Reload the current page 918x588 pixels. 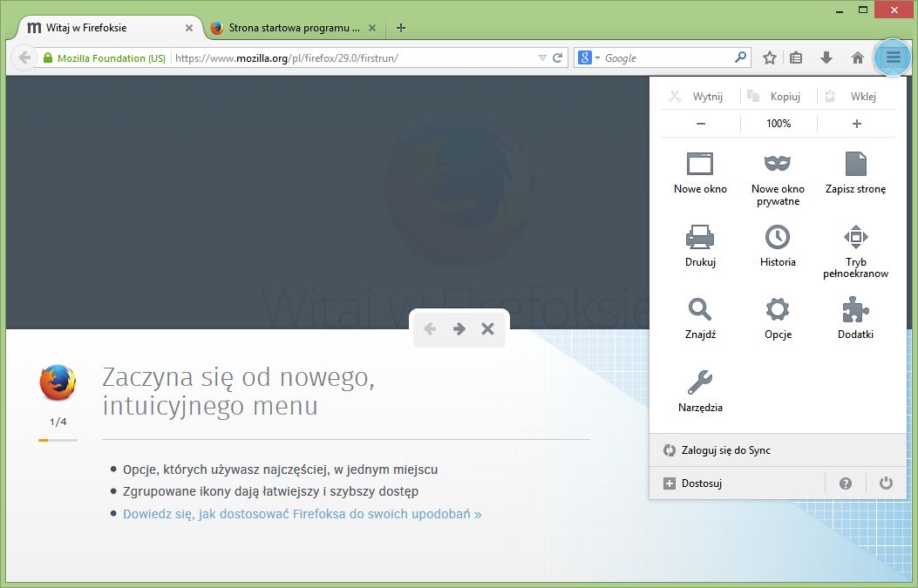click(x=557, y=57)
